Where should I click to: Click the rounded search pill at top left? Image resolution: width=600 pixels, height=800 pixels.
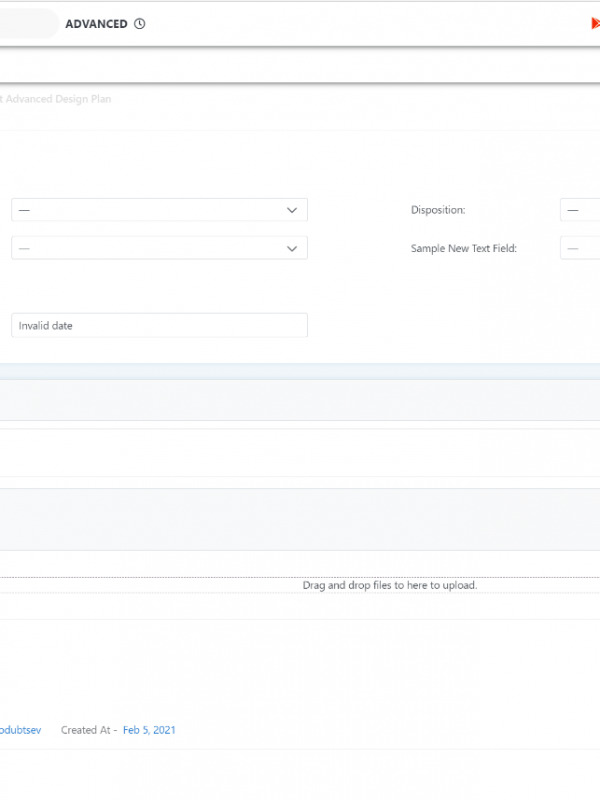pos(28,24)
